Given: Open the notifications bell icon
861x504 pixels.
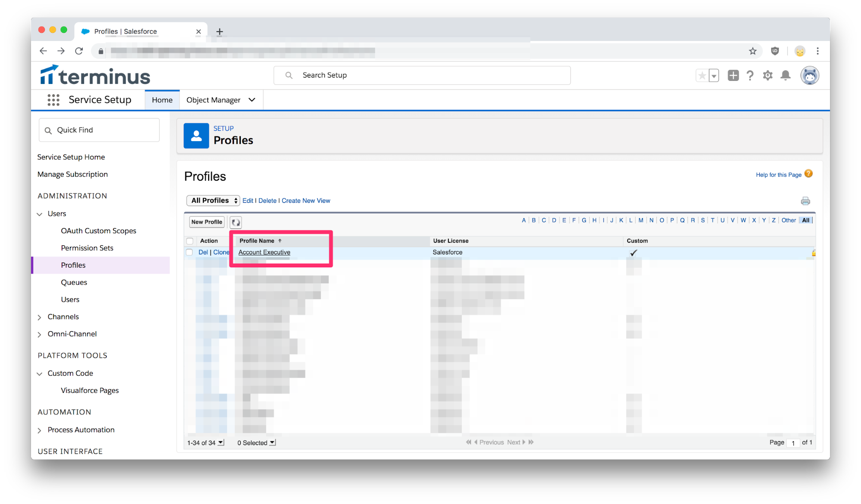Looking at the screenshot, I should pyautogui.click(x=786, y=75).
